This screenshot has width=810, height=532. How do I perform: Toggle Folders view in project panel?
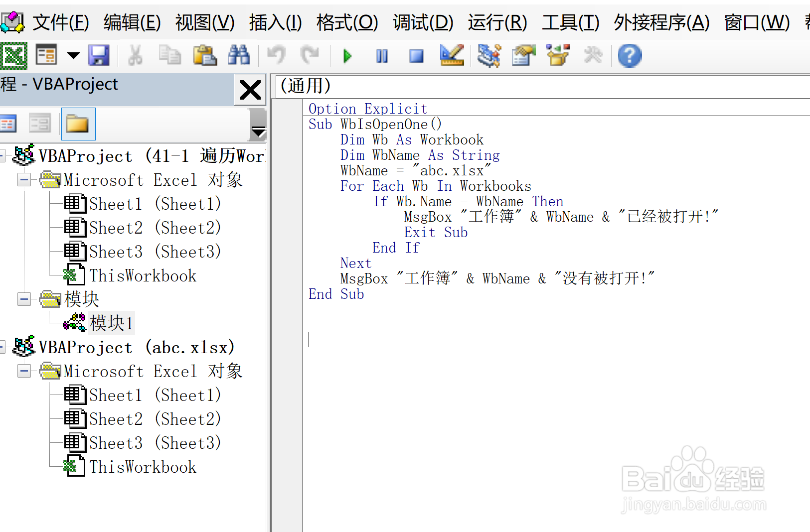78,124
